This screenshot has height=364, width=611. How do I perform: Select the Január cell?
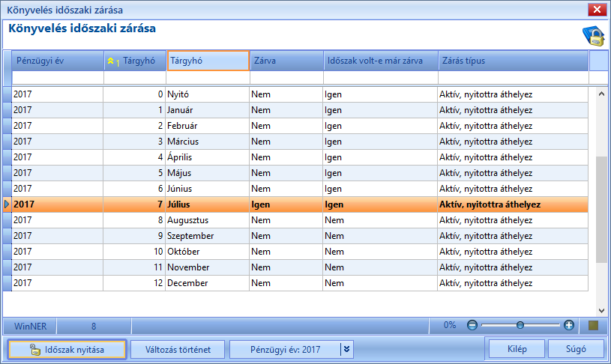pos(208,110)
